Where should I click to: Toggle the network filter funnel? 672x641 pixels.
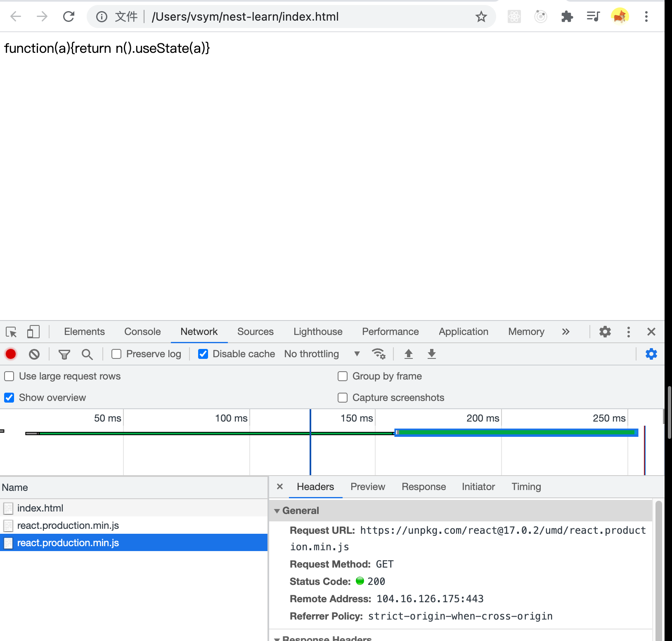(x=64, y=354)
